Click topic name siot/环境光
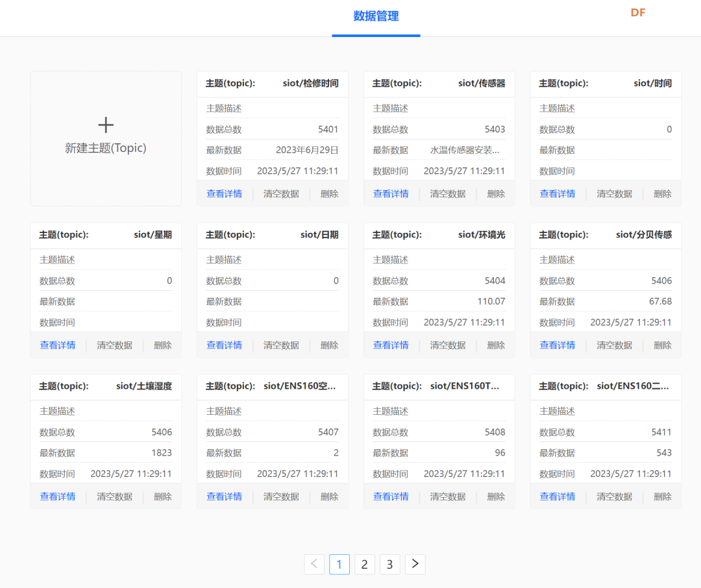The height and width of the screenshot is (588, 701). click(x=482, y=235)
